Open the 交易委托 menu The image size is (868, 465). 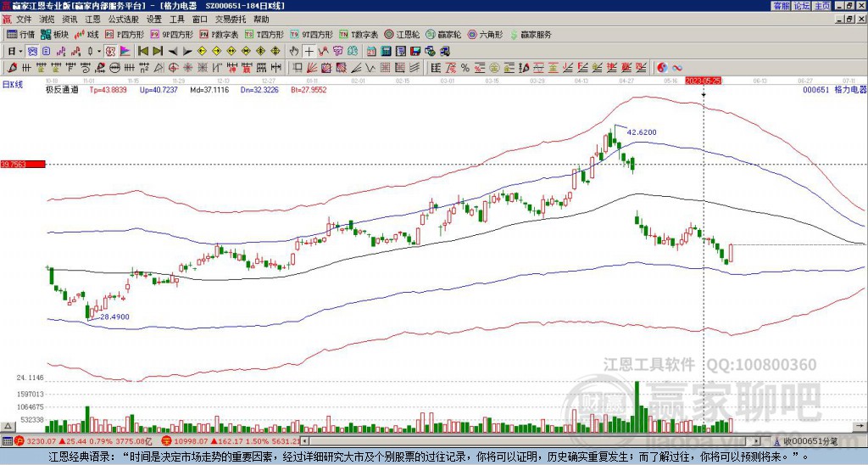tap(231, 20)
